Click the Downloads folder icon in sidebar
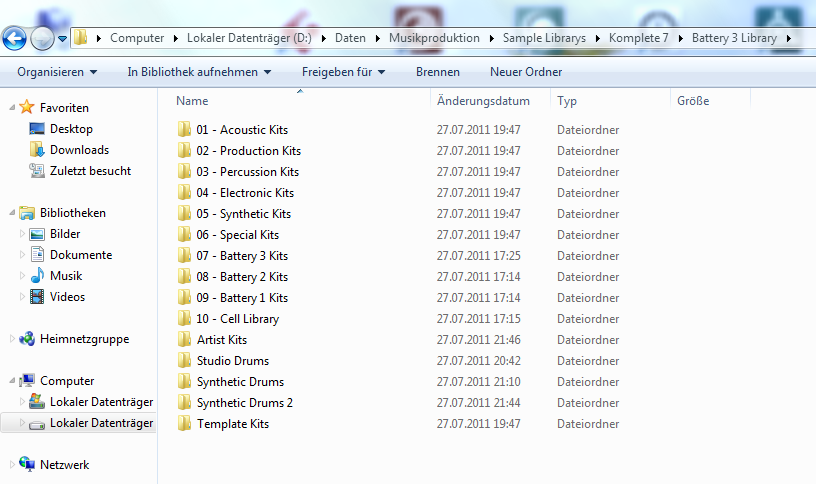The width and height of the screenshot is (816, 484). click(x=37, y=149)
